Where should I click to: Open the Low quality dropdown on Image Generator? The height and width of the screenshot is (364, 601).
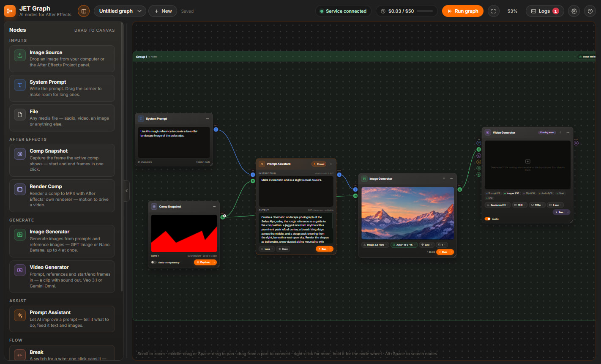point(427,245)
